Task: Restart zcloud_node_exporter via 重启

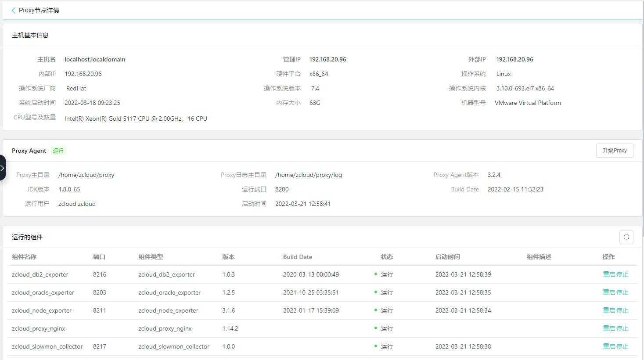Action: click(609, 310)
